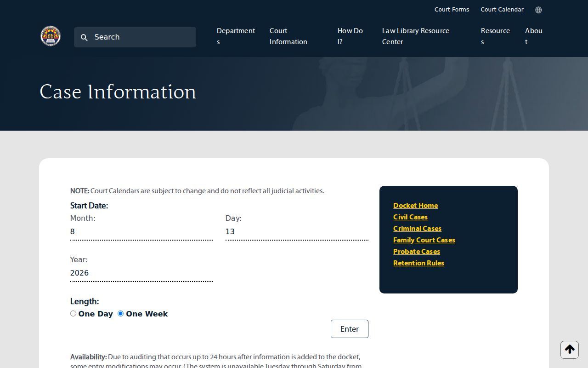The width and height of the screenshot is (588, 368).
Task: Click the Year input field
Action: pyautogui.click(x=141, y=273)
